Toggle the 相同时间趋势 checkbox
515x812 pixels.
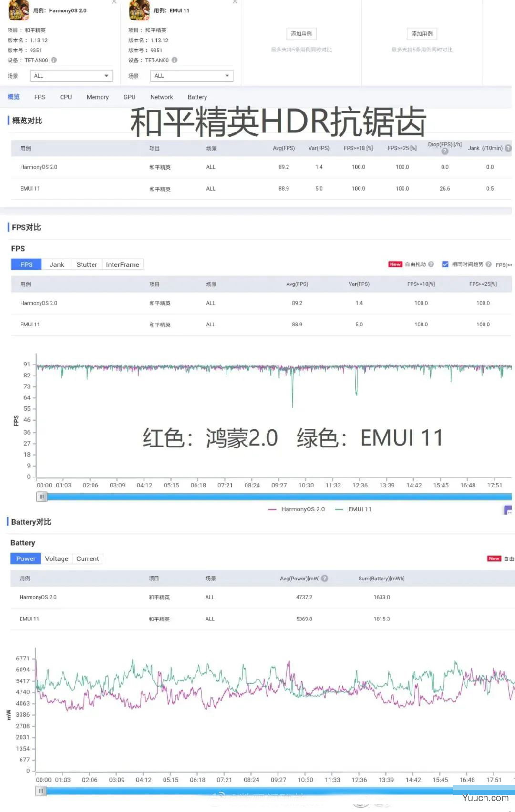point(445,264)
